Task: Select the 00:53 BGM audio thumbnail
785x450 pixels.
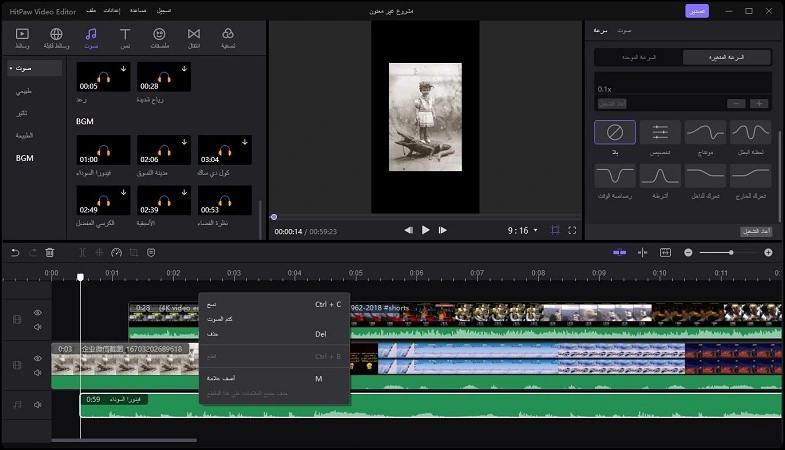Action: click(x=224, y=200)
